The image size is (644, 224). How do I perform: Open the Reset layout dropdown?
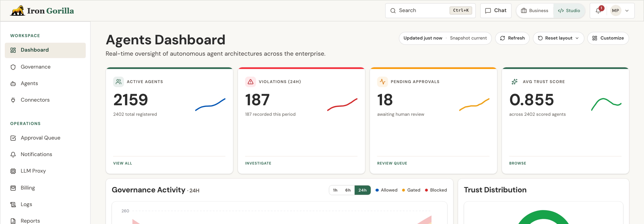pyautogui.click(x=559, y=38)
